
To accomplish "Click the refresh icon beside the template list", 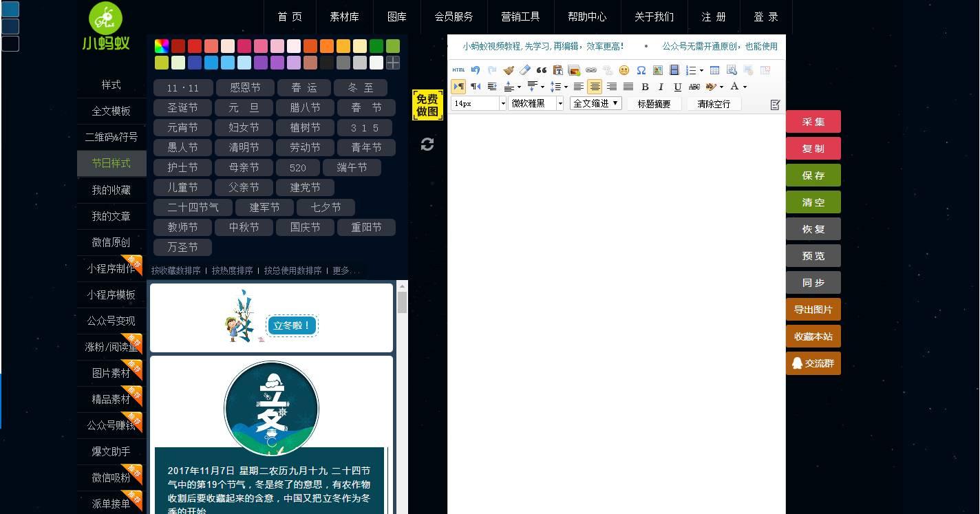I will [x=427, y=144].
